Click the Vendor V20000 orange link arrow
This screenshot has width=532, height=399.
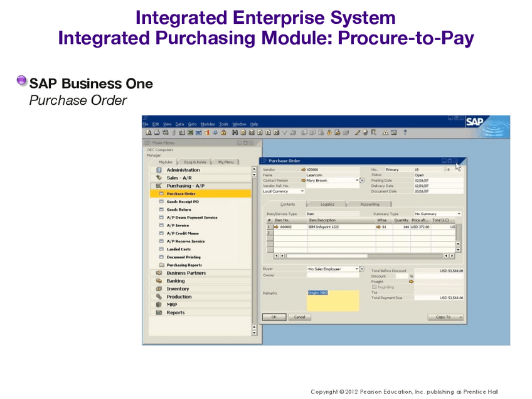pyautogui.click(x=303, y=169)
